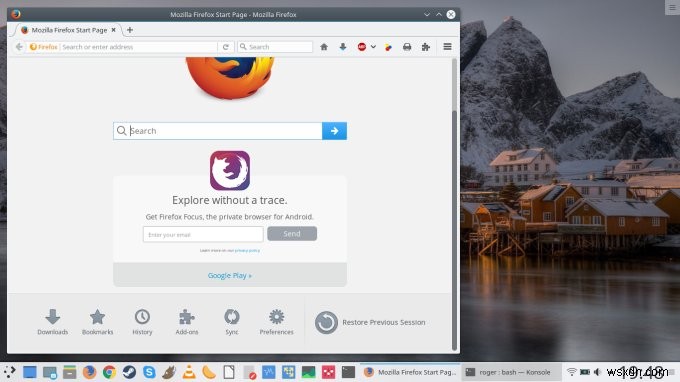Open the desktop toolbox menu at top-right
Image resolution: width=680 pixels, height=382 pixels.
click(x=672, y=7)
